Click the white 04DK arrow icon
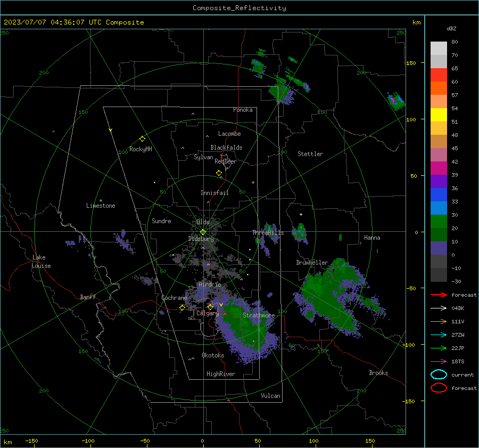The width and height of the screenshot is (479, 448). [439, 308]
